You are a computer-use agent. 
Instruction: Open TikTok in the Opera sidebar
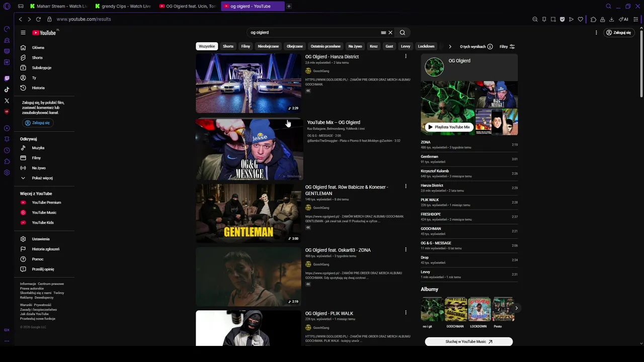7,89
